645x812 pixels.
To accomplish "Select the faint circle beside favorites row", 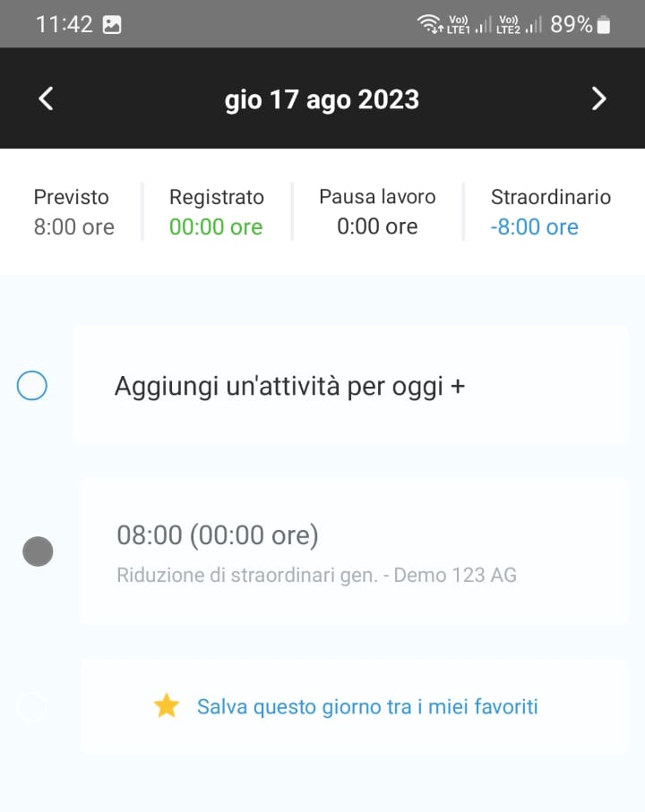I will pos(32,706).
